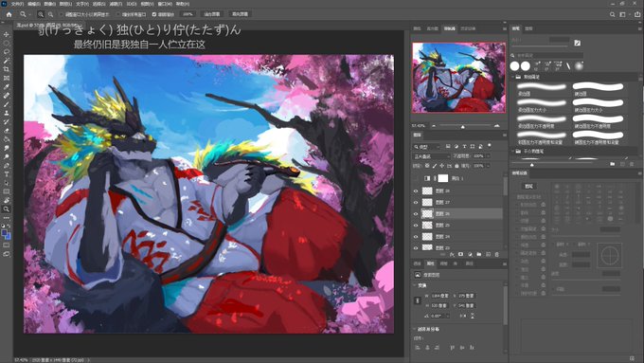This screenshot has height=363, width=644.
Task: Select the Move tool in the toolbox
Action: (7, 34)
